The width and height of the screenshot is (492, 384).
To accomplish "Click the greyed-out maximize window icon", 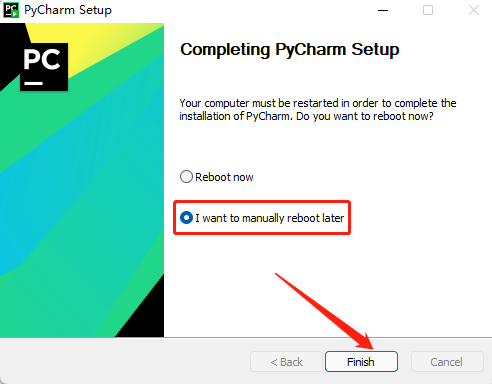I will [428, 10].
